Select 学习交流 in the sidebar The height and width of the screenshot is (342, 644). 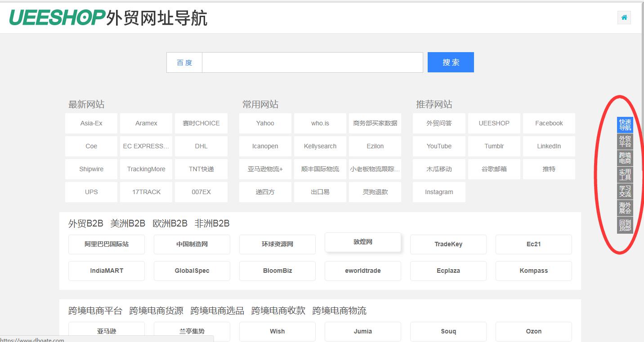point(625,191)
